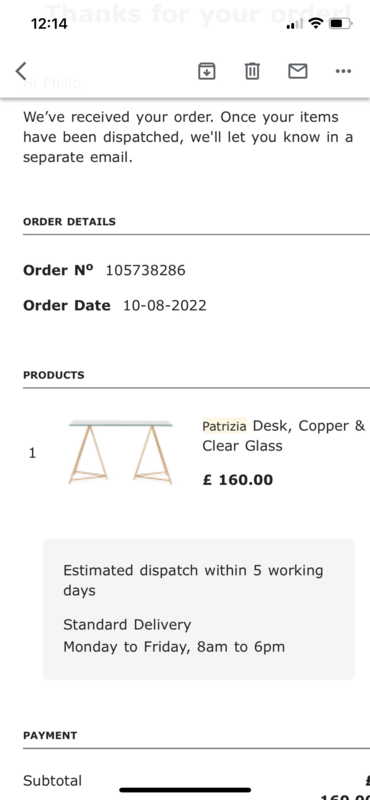Tap the ORDER DETAILS section heading
The image size is (370, 800).
[69, 221]
